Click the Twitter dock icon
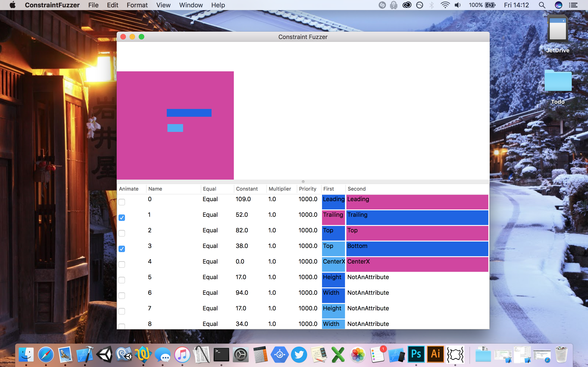 [x=299, y=355]
